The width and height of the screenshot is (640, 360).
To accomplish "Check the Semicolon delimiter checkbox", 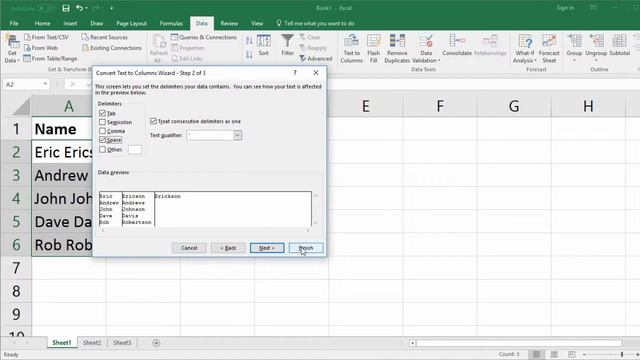I will (x=102, y=122).
